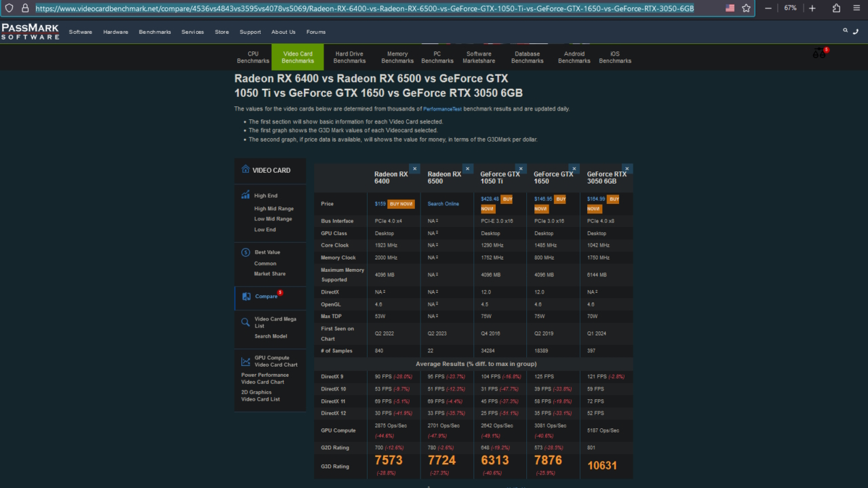Open the Hardware menu
This screenshot has height=488, width=868.
click(x=115, y=32)
